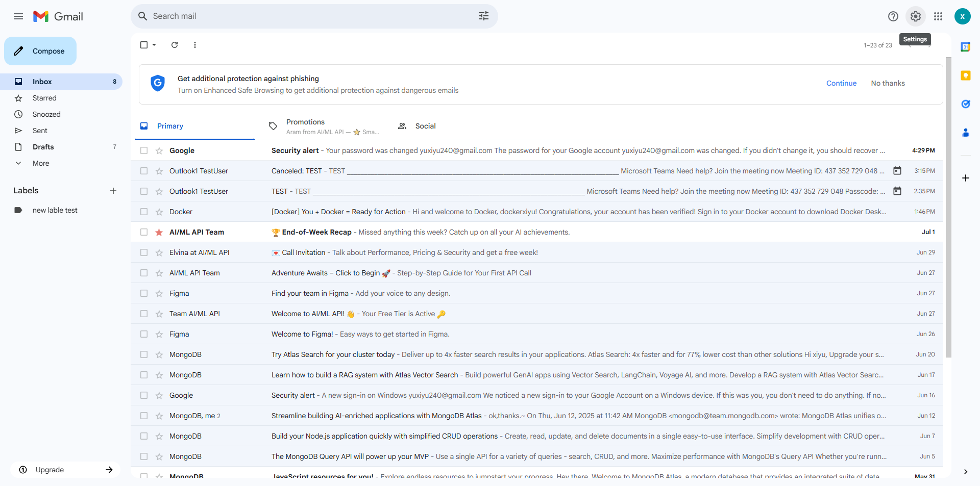The width and height of the screenshot is (980, 486).
Task: Star the Team AI/ML API email
Action: (x=159, y=314)
